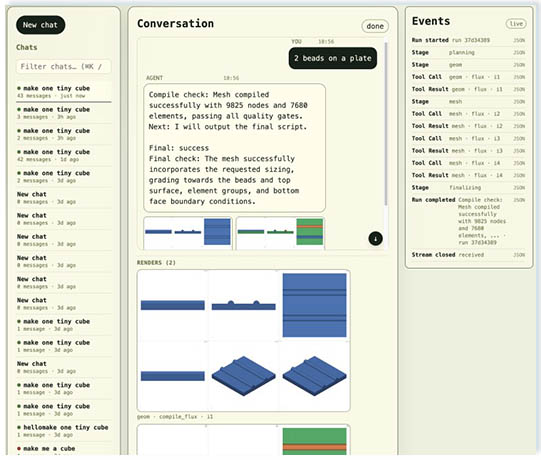Click the 'RENDERS (2)' heading
The width and height of the screenshot is (541, 460).
click(156, 263)
